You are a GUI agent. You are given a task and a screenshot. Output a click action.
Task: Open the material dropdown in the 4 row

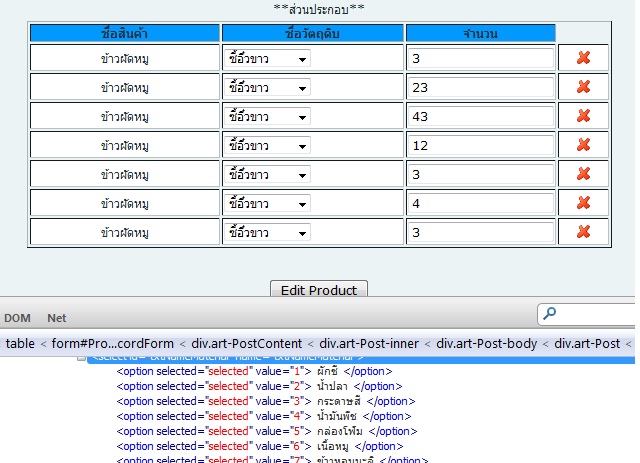[x=267, y=203]
